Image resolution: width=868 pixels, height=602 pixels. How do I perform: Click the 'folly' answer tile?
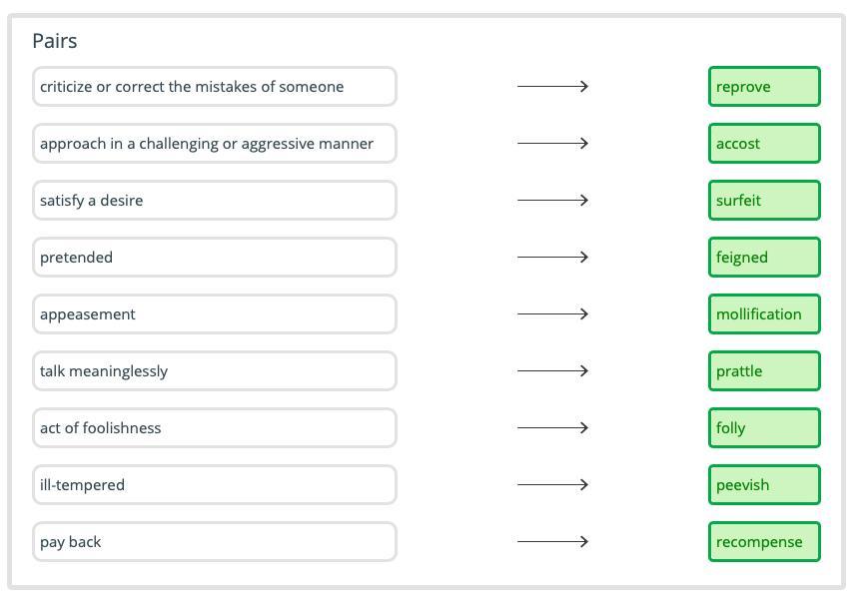(x=764, y=428)
